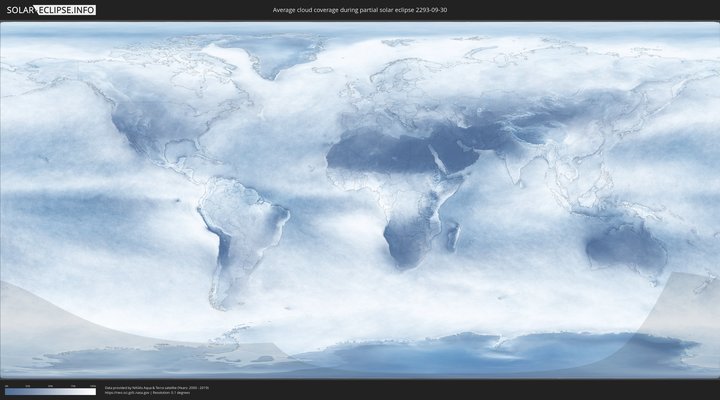Click the cloud coverage color scale bar

[51, 392]
